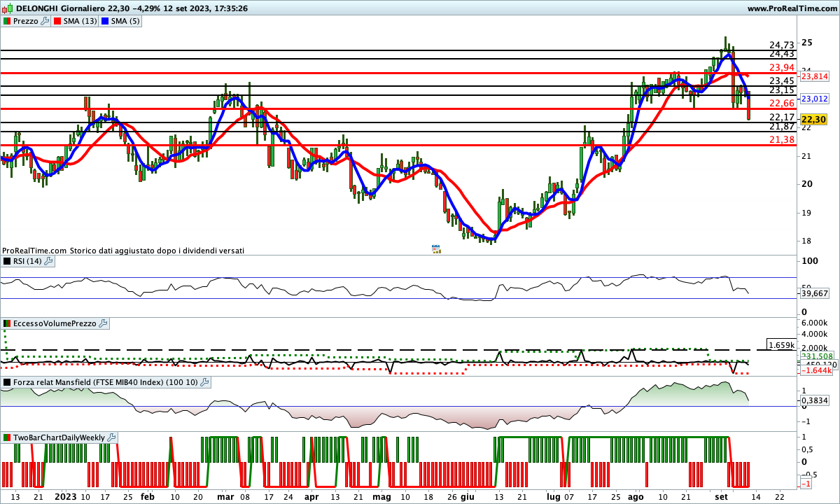Click the lug month label on time axis

click(x=554, y=496)
